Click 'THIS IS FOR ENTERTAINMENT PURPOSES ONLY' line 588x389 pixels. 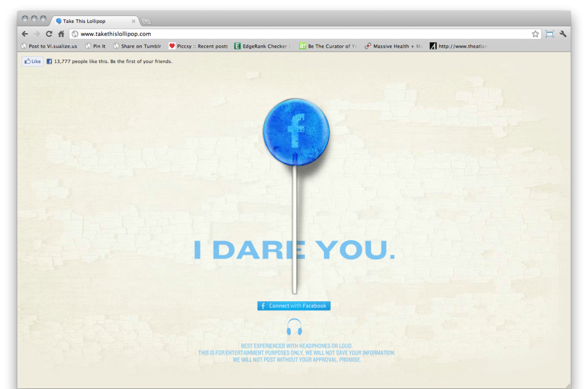[297, 353]
